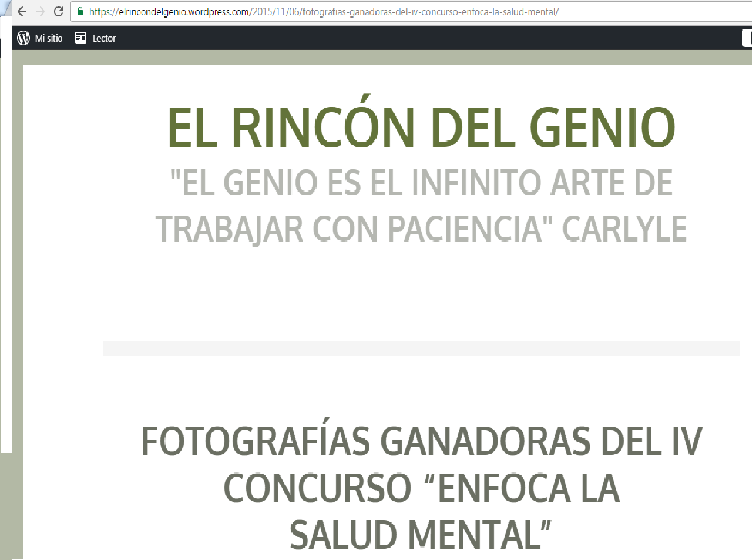This screenshot has height=560, width=756.
Task: Click the white button on the admin bar
Action: click(747, 38)
